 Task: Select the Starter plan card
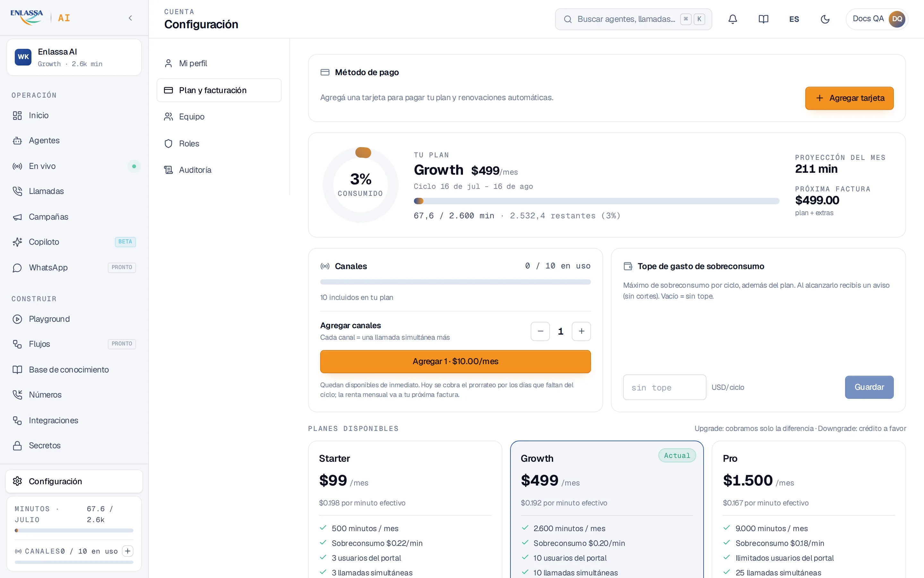point(405,509)
